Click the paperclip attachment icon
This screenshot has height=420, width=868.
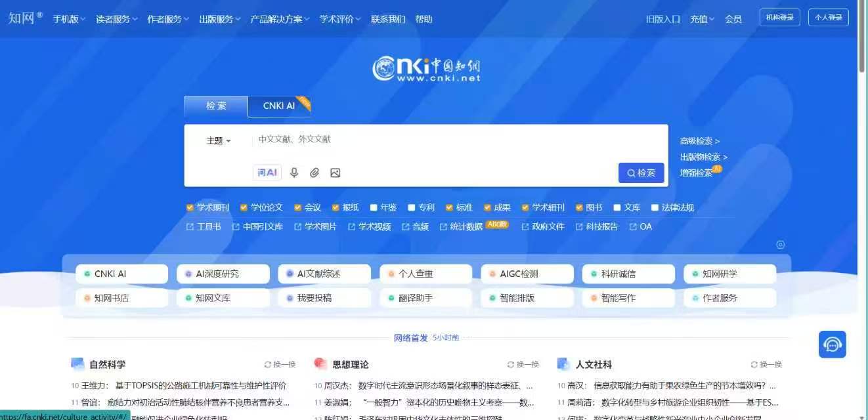315,173
